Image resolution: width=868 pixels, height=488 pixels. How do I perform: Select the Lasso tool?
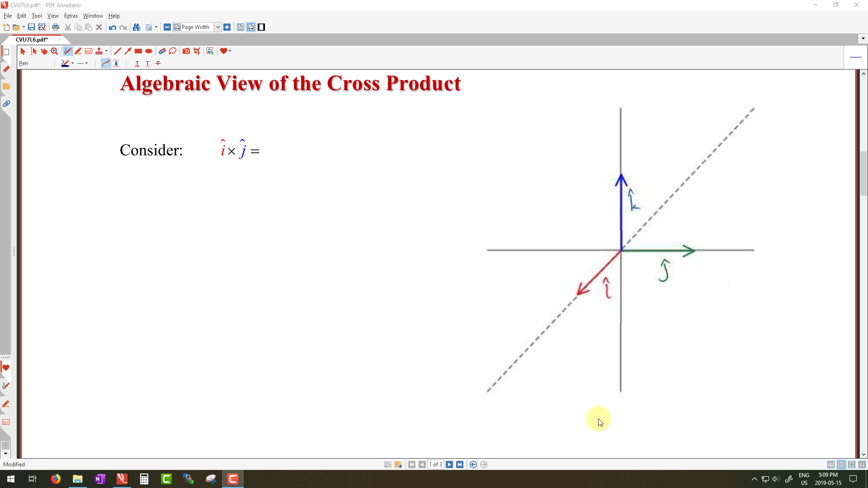[x=173, y=51]
